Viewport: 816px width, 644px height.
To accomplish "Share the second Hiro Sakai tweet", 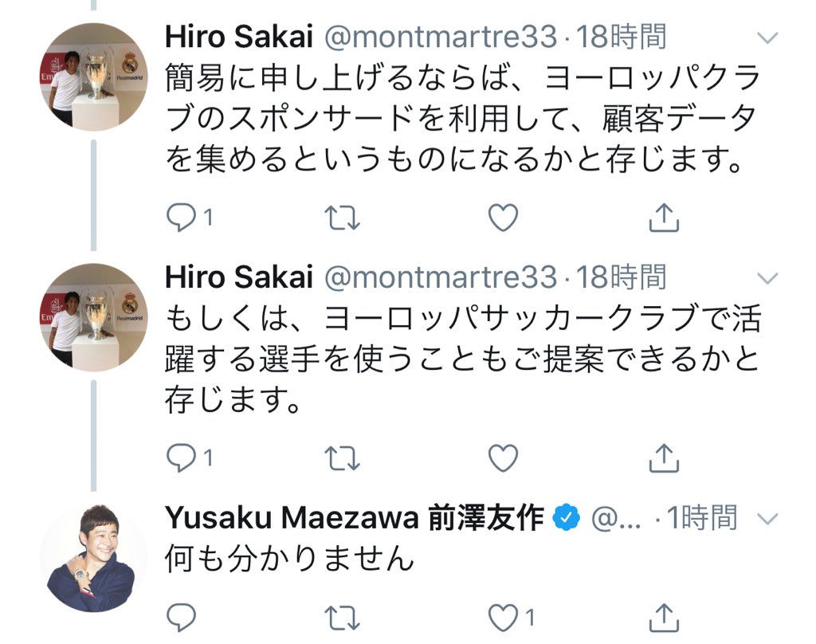I will (x=664, y=457).
